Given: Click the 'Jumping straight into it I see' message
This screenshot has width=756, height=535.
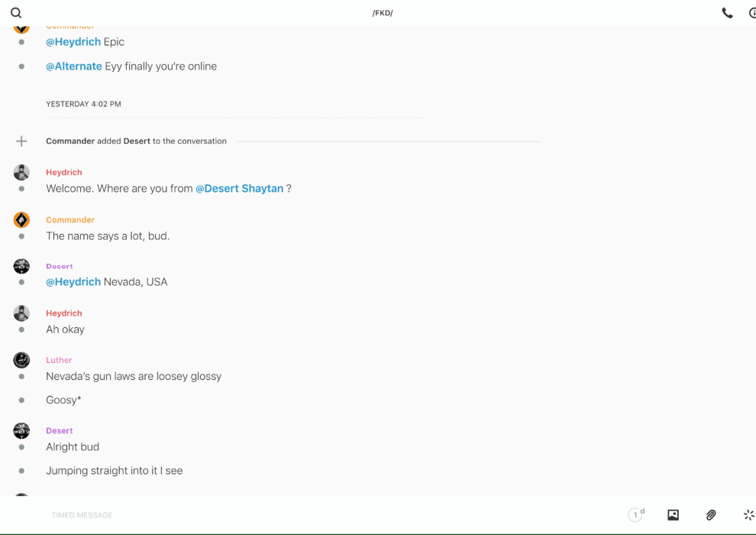Looking at the screenshot, I should tap(115, 471).
